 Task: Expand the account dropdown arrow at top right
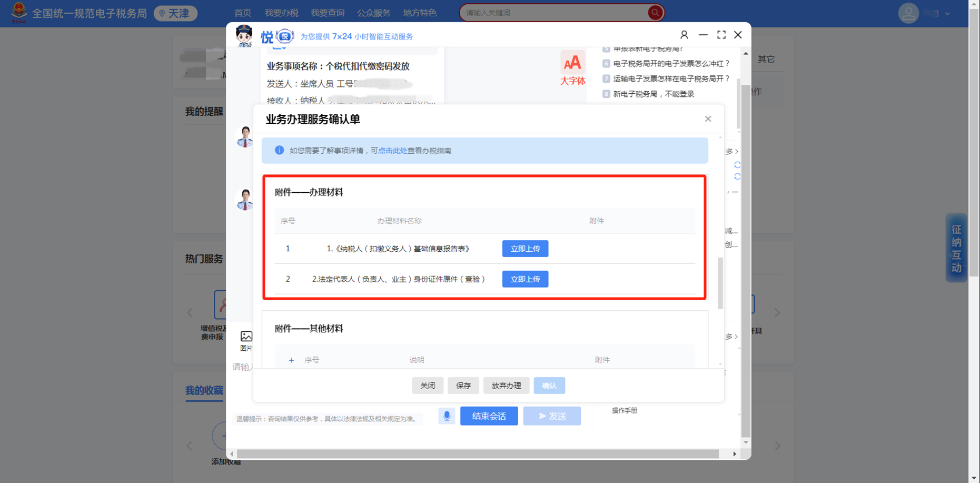tap(947, 14)
